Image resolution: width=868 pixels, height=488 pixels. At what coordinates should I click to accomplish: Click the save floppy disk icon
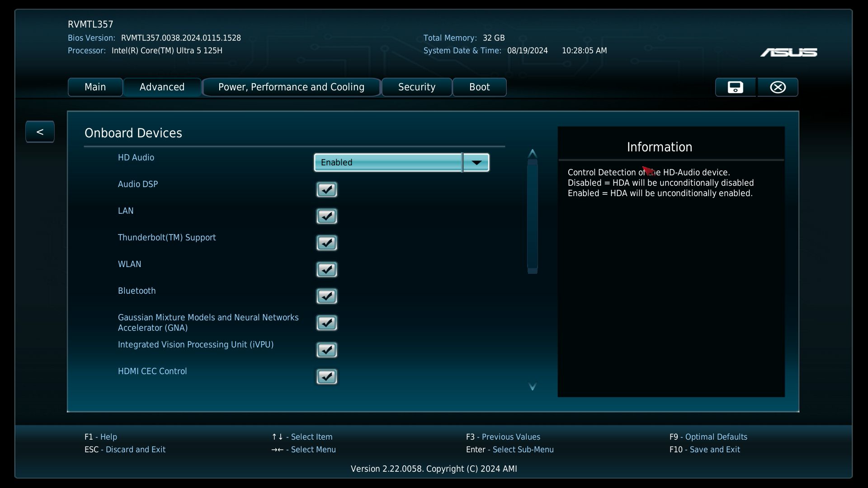click(x=735, y=87)
